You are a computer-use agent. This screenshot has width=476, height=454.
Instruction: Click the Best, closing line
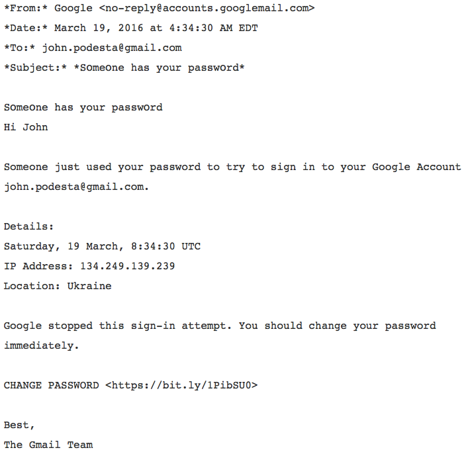19,425
